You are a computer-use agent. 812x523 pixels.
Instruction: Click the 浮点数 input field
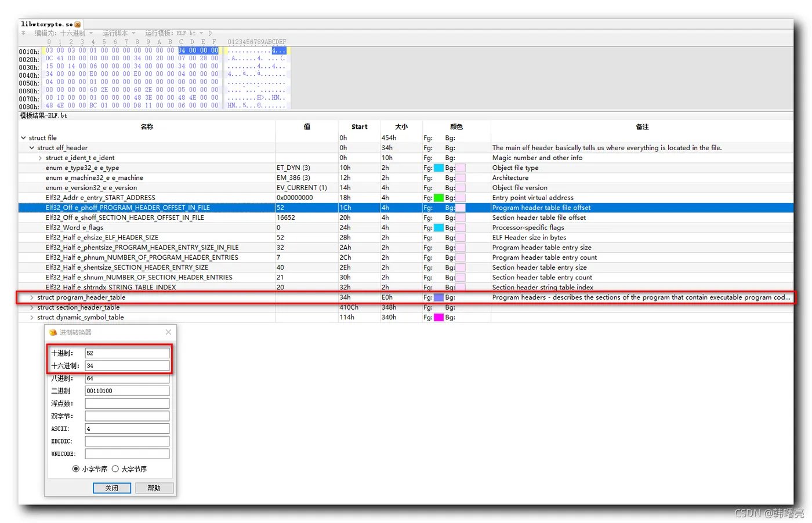127,404
